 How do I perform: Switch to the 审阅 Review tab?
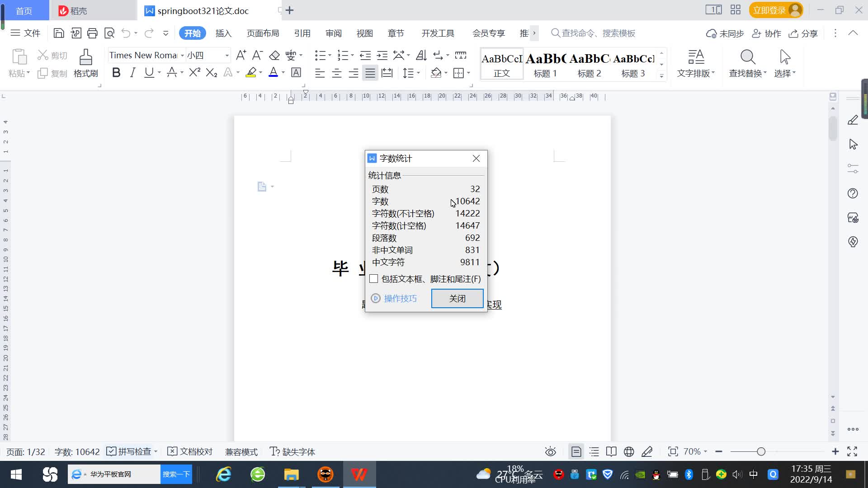tap(334, 33)
